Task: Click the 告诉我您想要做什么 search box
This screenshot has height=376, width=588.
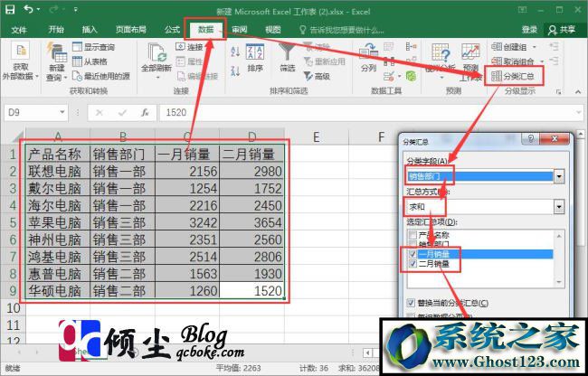Action: coord(341,30)
